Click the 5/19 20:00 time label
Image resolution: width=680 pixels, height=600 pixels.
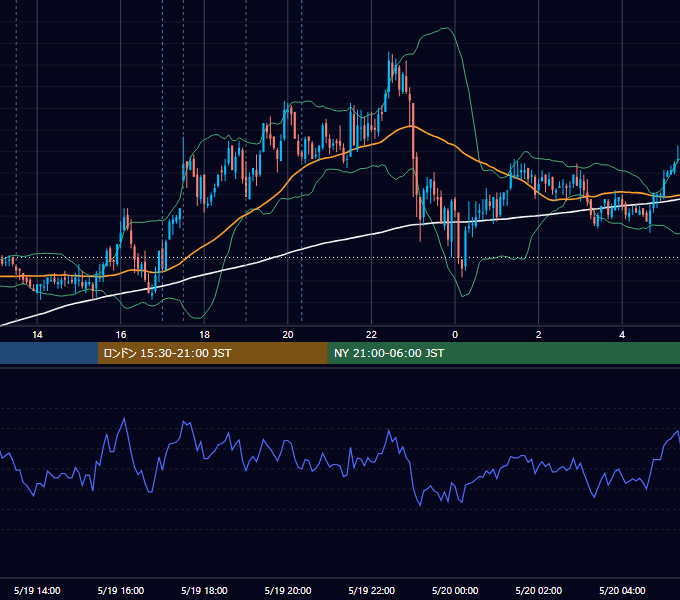(288, 590)
